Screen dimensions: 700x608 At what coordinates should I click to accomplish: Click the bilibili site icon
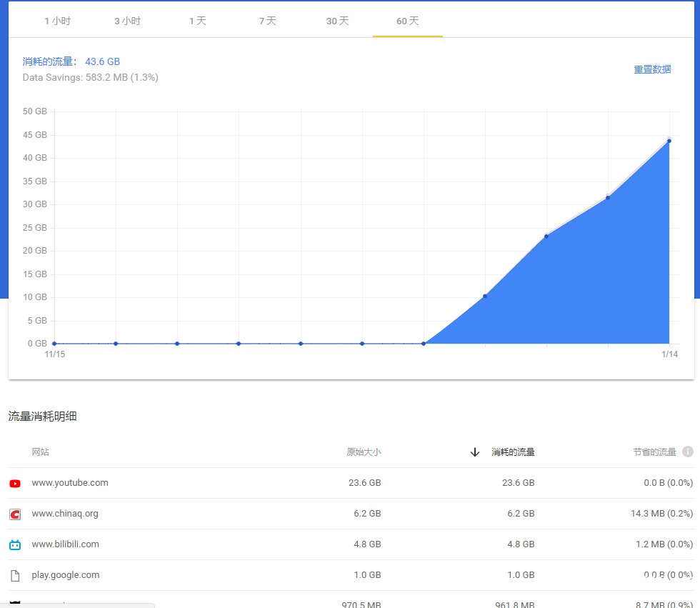pyautogui.click(x=15, y=544)
